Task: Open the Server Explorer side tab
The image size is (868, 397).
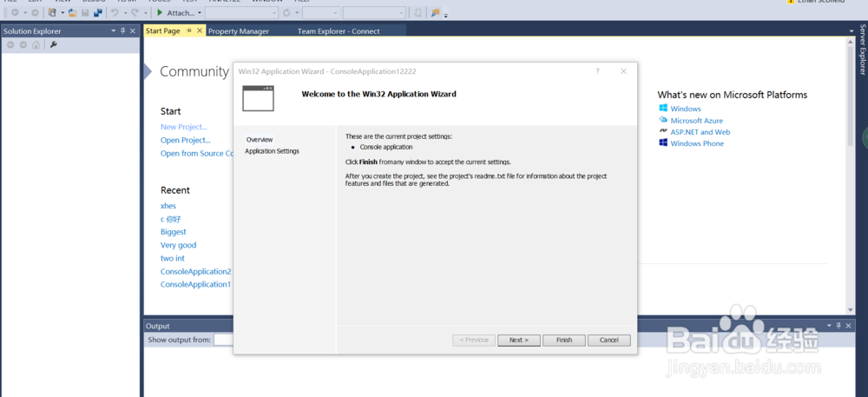Action: tap(862, 50)
